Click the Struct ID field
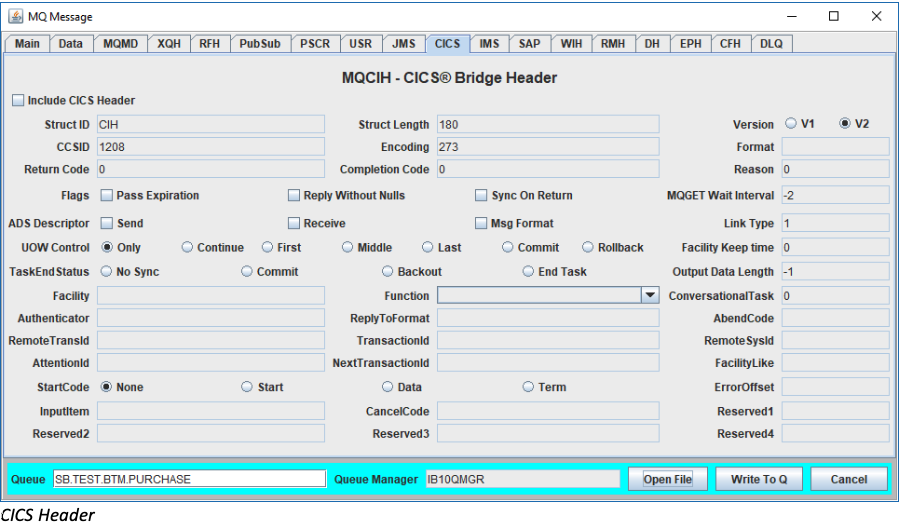The height and width of the screenshot is (527, 901). [211, 124]
